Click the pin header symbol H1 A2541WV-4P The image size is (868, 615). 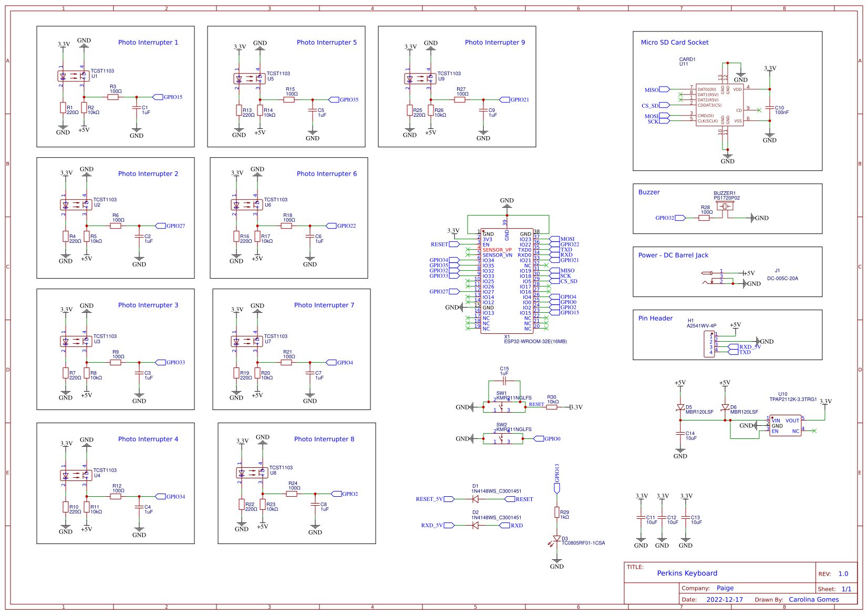pos(709,344)
